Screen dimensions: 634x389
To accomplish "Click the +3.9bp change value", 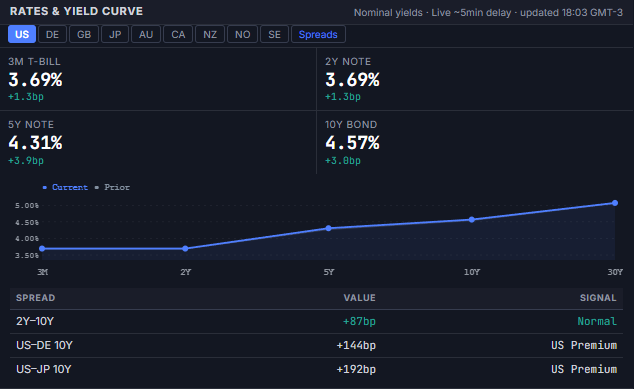I will [x=26, y=161].
